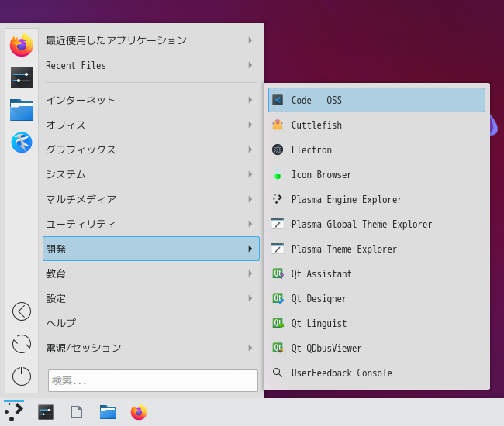Select the ユーティリティ category label

click(81, 224)
